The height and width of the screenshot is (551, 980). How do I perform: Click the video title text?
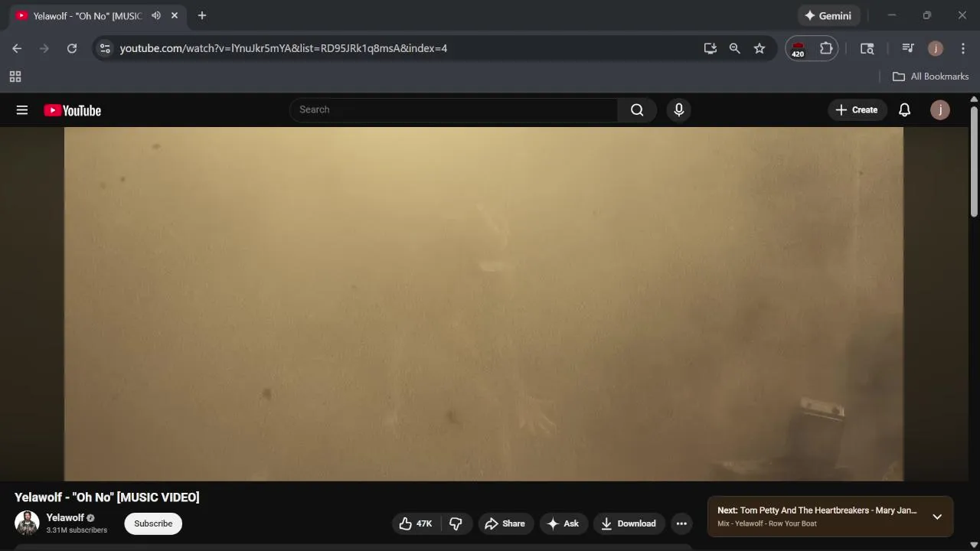[x=107, y=497]
